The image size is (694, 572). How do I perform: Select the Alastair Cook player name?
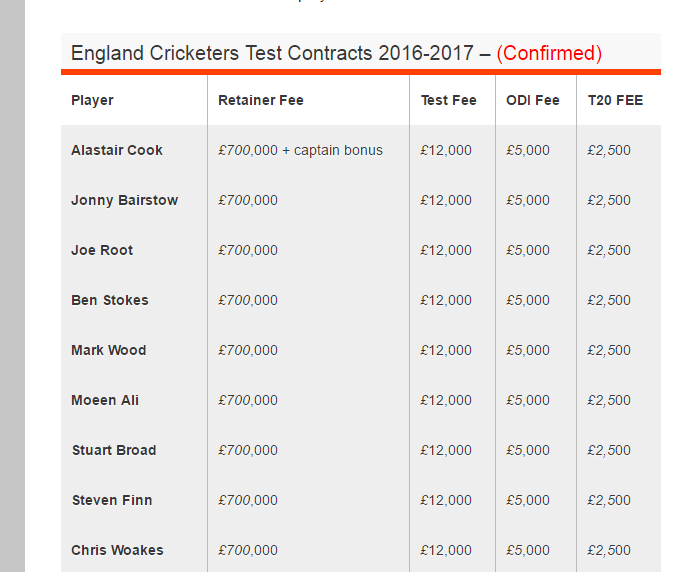pos(117,150)
